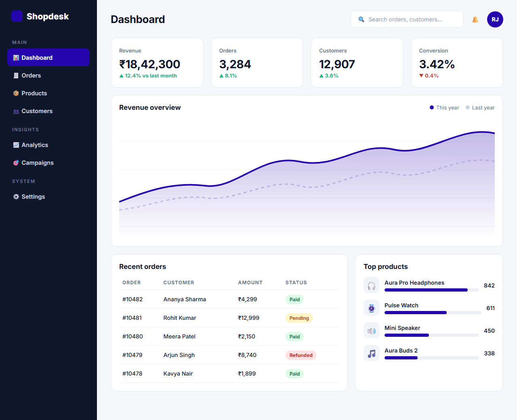Click the ₹8,740 amount cell
Viewport: 517px width, 420px height.
coord(247,355)
